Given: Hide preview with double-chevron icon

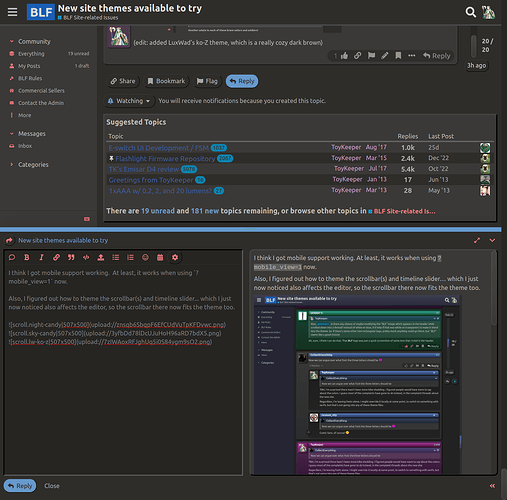Looking at the screenshot, I should pyautogui.click(x=492, y=486).
